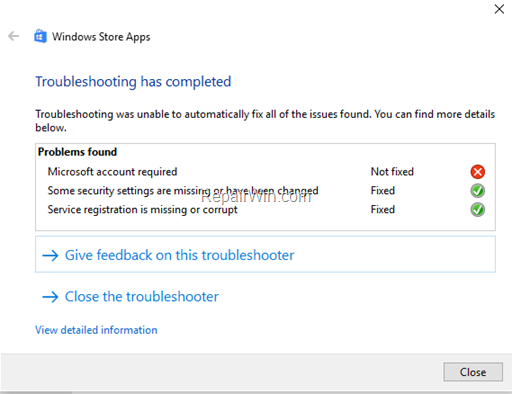Screen dimensions: 512x394
Task: Click the back arrow icon
Action: click(x=13, y=36)
